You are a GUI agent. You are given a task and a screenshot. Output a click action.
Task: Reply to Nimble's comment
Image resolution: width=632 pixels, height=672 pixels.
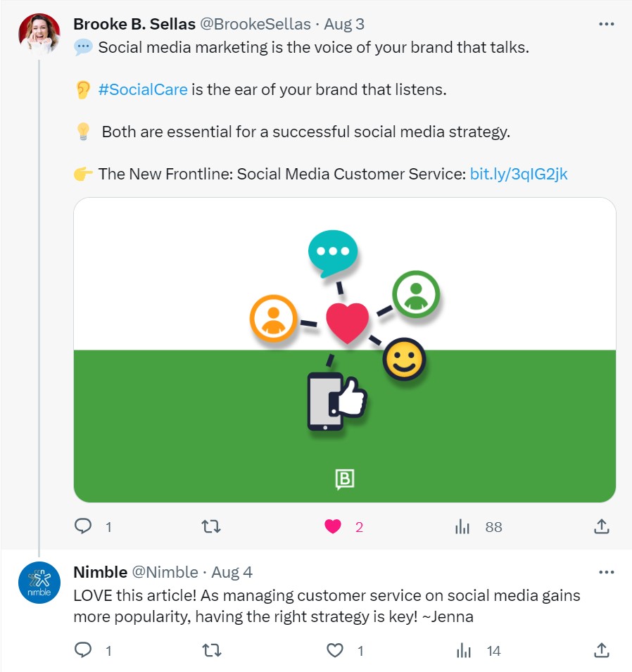pyautogui.click(x=84, y=651)
